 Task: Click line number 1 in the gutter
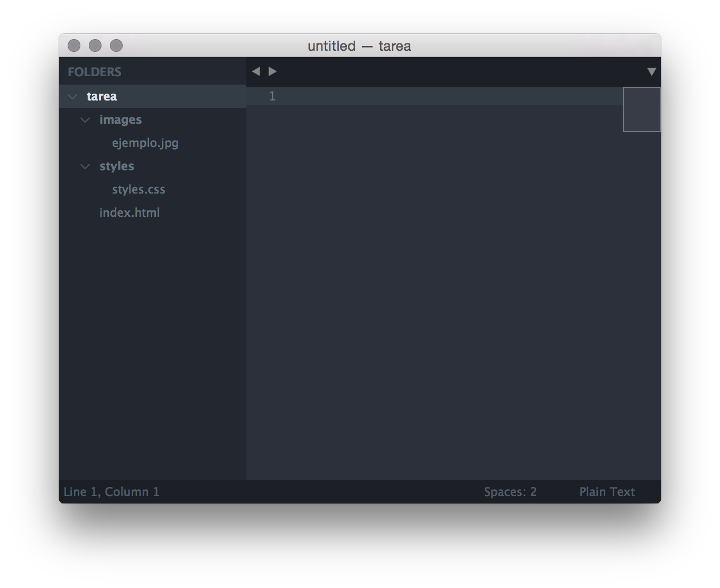272,96
